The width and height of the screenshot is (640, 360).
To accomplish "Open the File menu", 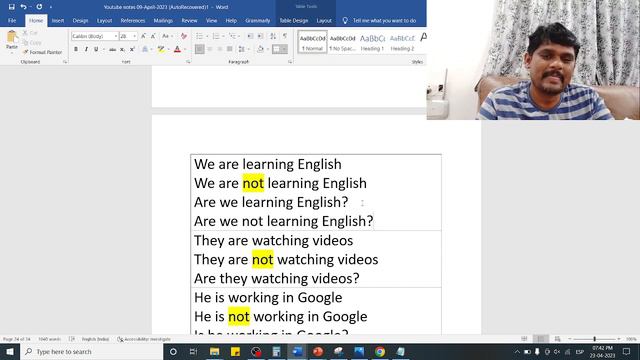I will point(12,20).
